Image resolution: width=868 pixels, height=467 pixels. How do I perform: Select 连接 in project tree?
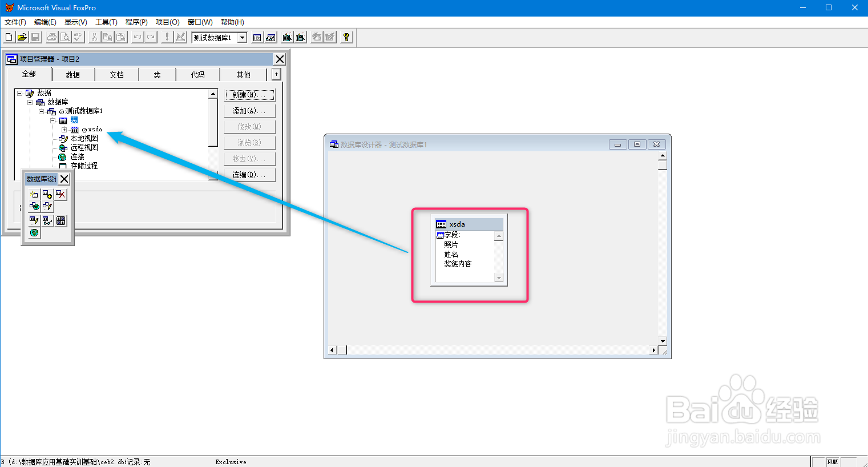77,156
